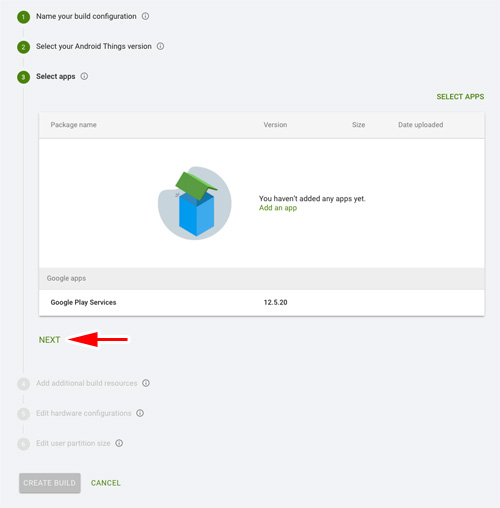Viewport: 500px width, 508px height.
Task: Click the step 3 green circle
Action: pyautogui.click(x=23, y=77)
